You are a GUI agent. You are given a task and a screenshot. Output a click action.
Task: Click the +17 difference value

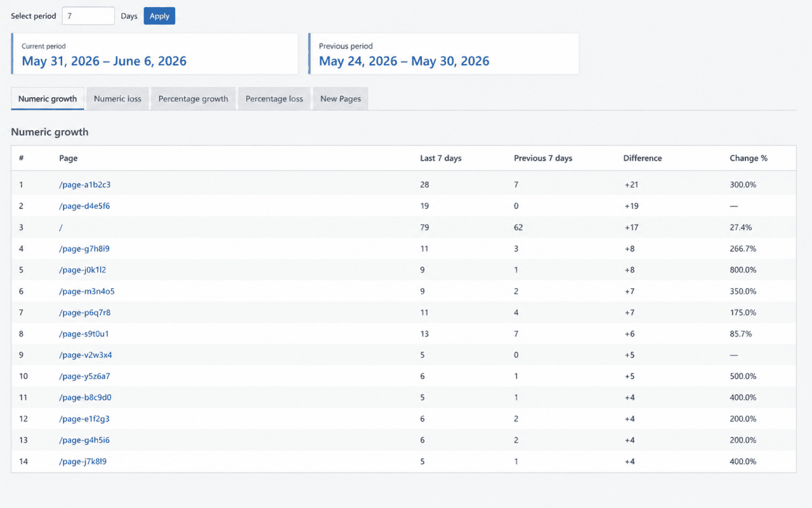coord(631,227)
